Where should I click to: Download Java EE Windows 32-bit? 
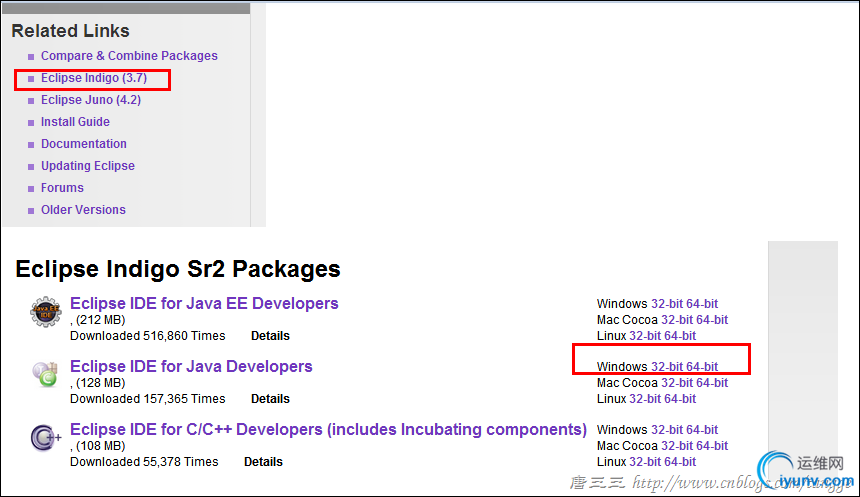666,304
